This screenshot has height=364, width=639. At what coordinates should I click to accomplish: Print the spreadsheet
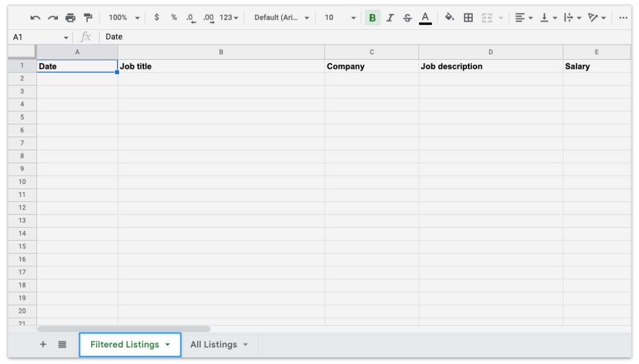[x=70, y=17]
